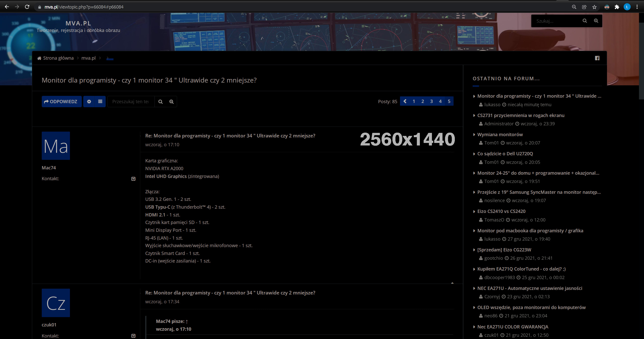The width and height of the screenshot is (644, 339).
Task: Click magnifier icon beside topic search field
Action: [x=160, y=102]
